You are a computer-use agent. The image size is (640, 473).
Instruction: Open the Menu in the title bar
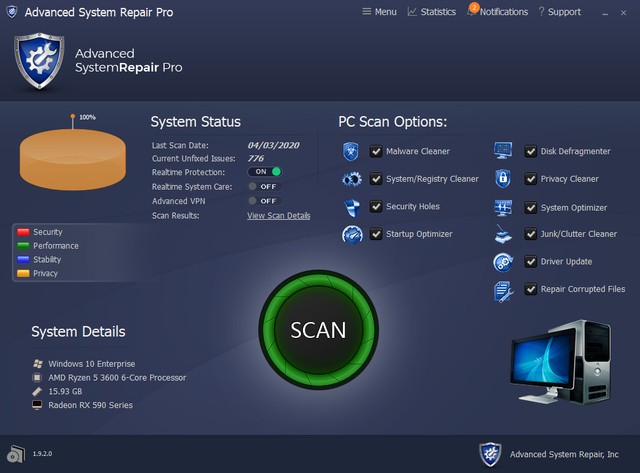[x=378, y=12]
